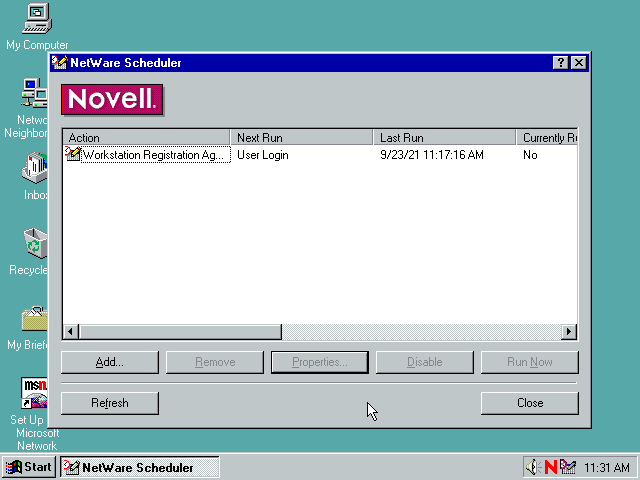The height and width of the screenshot is (480, 640).
Task: Click the 11:31 AM taskbar clock
Action: pyautogui.click(x=607, y=467)
